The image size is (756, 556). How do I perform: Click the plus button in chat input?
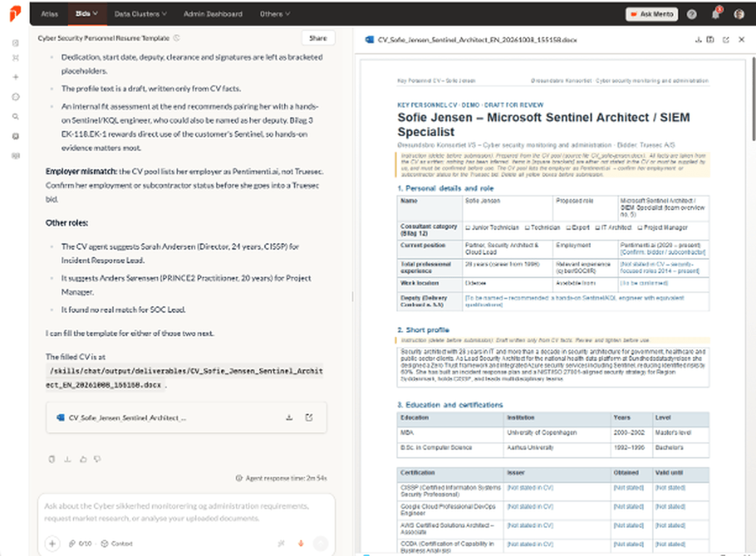coord(52,544)
